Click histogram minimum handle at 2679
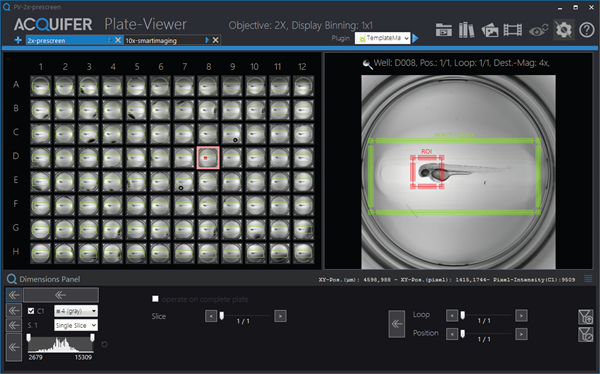This screenshot has height=374, width=600. (x=29, y=338)
